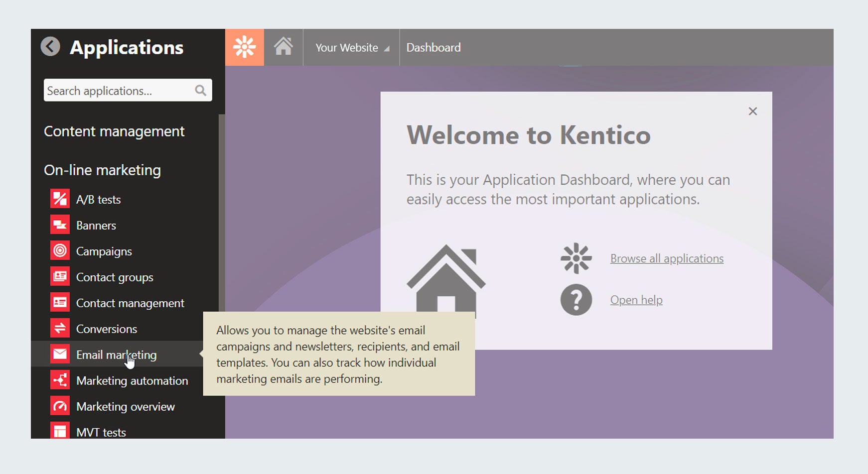Click the Kentico logo icon
Viewport: 868px width, 474px height.
(244, 47)
